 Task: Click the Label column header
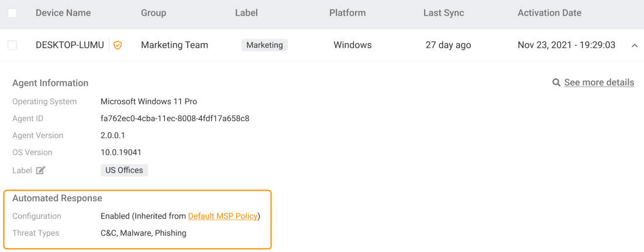pyautogui.click(x=246, y=13)
